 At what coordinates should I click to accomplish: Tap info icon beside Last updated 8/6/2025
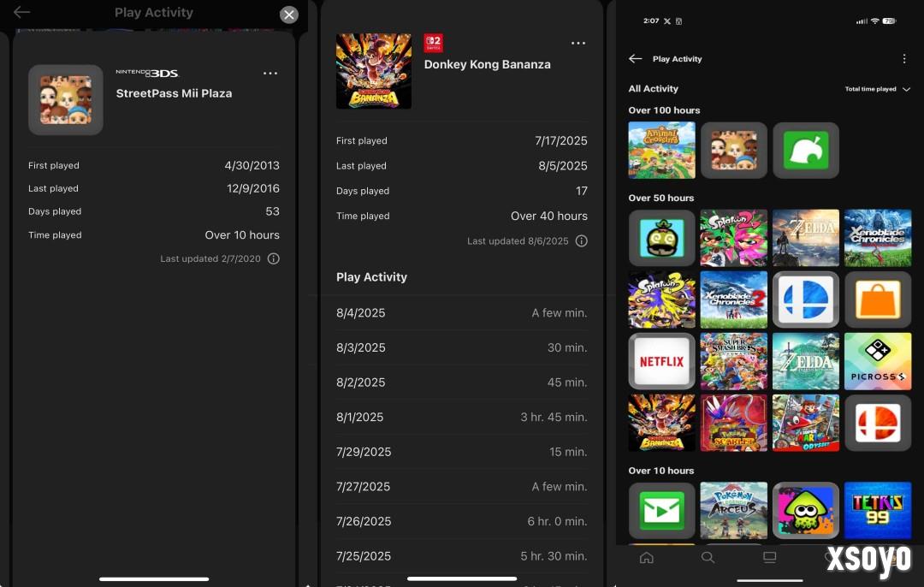(x=582, y=241)
